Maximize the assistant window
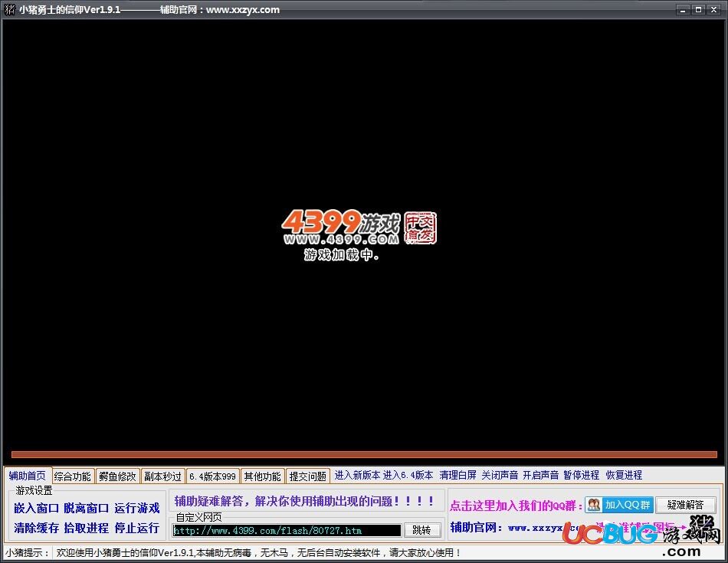 [x=698, y=9]
